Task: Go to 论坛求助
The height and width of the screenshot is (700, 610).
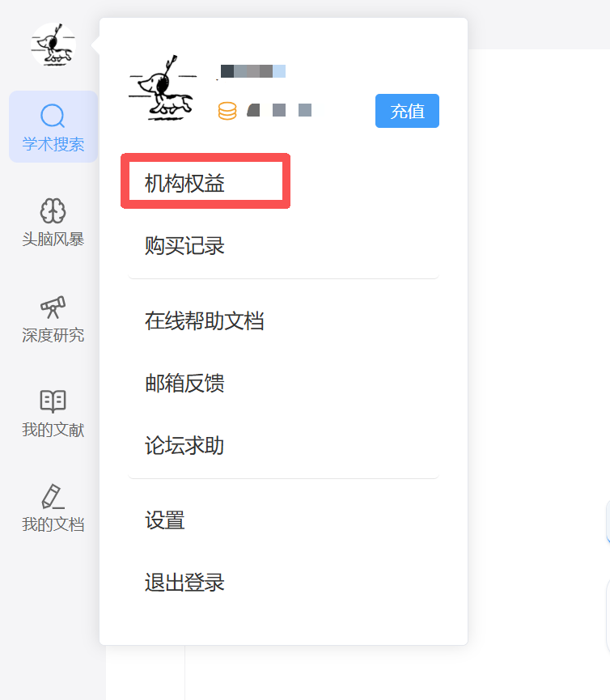Action: (x=184, y=446)
